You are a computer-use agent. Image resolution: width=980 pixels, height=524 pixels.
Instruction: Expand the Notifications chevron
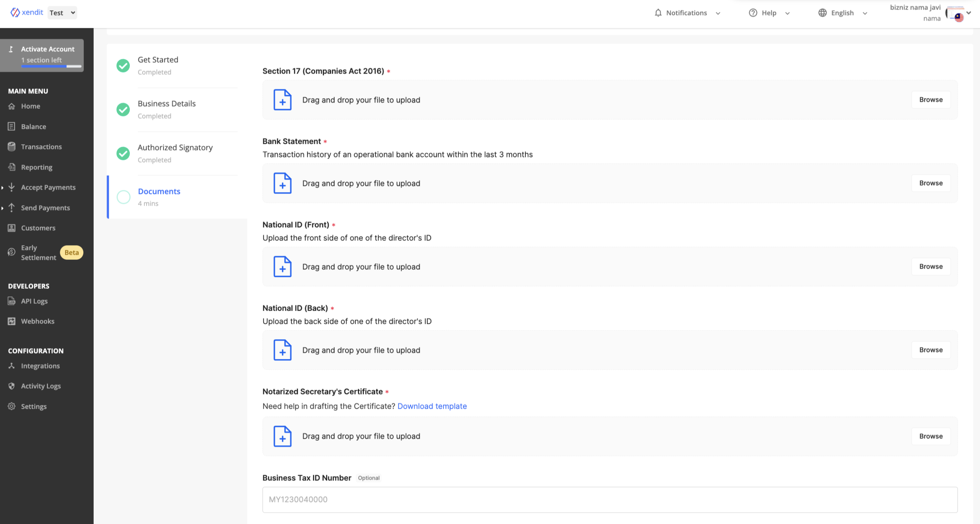pyautogui.click(x=718, y=13)
